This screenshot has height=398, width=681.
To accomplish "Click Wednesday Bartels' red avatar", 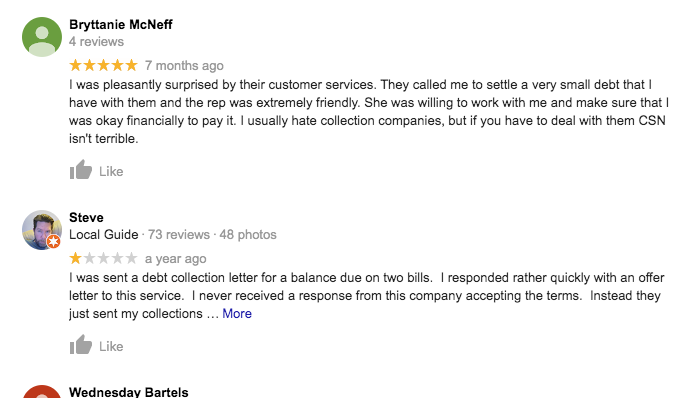I will pos(42,391).
